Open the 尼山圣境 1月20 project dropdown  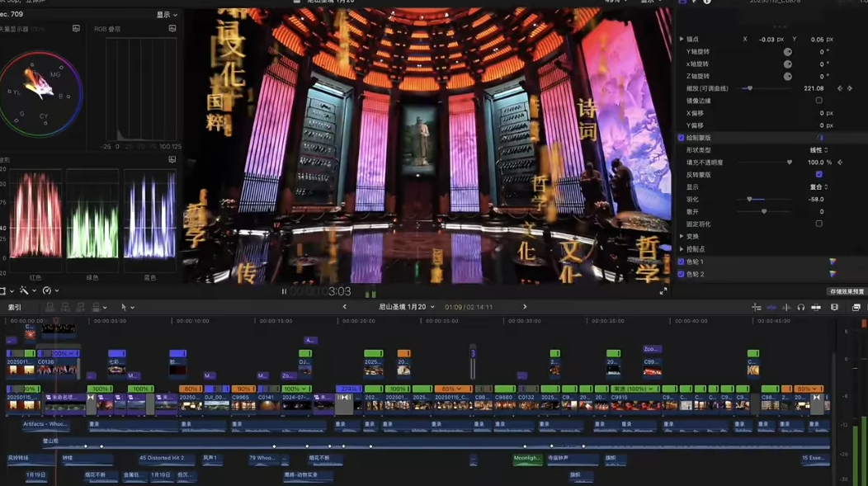point(406,307)
